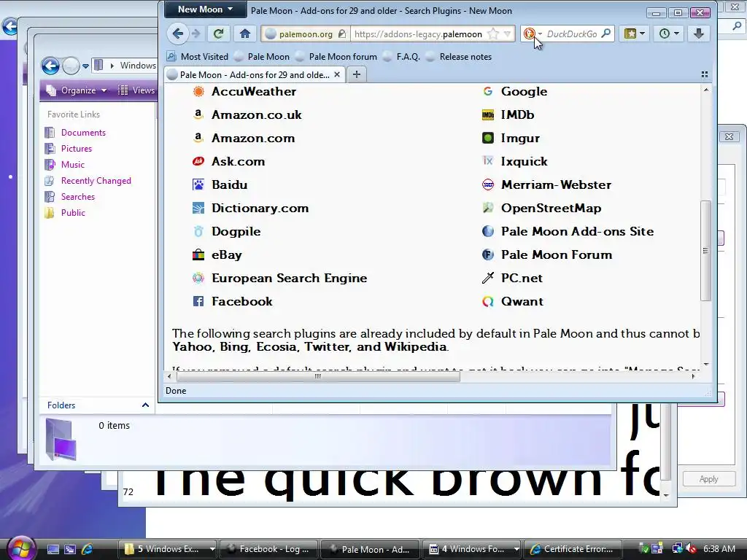Click the Dictionary.com plugin icon
Image resolution: width=747 pixels, height=560 pixels.
(x=198, y=208)
